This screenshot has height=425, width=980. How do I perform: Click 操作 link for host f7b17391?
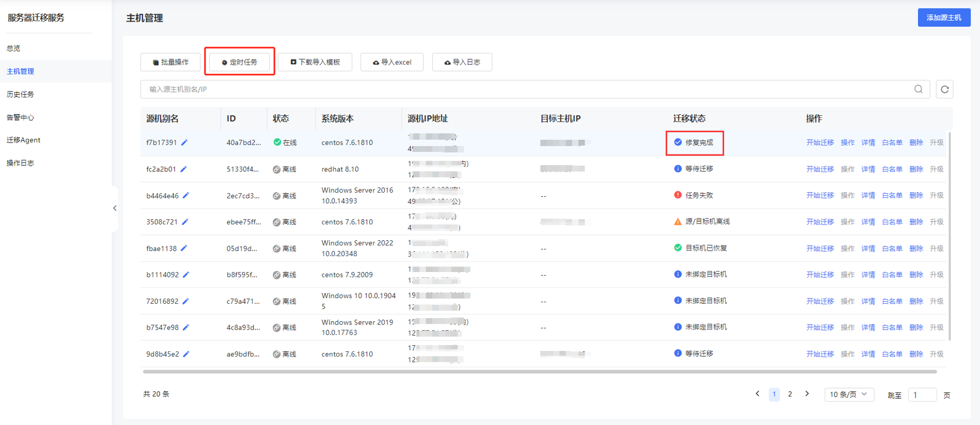(848, 142)
